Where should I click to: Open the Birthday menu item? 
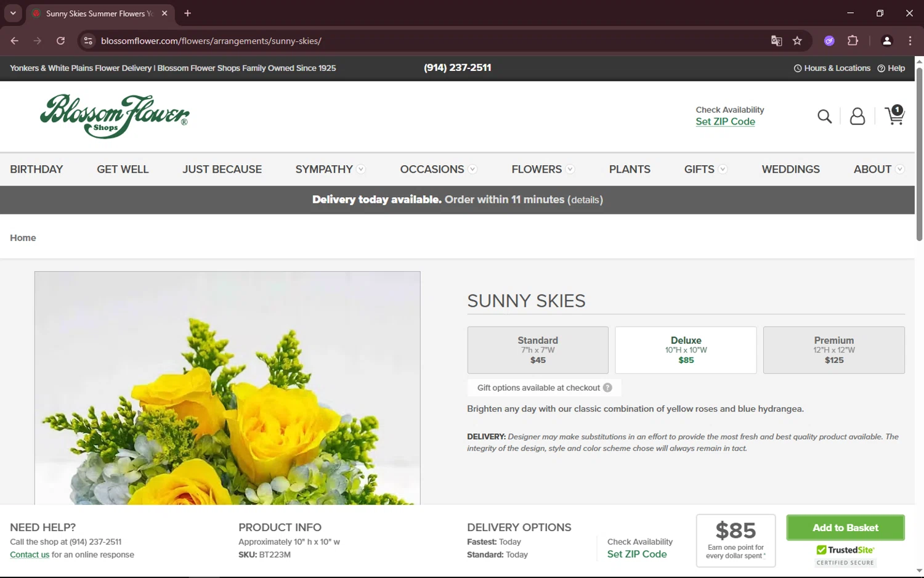[36, 169]
